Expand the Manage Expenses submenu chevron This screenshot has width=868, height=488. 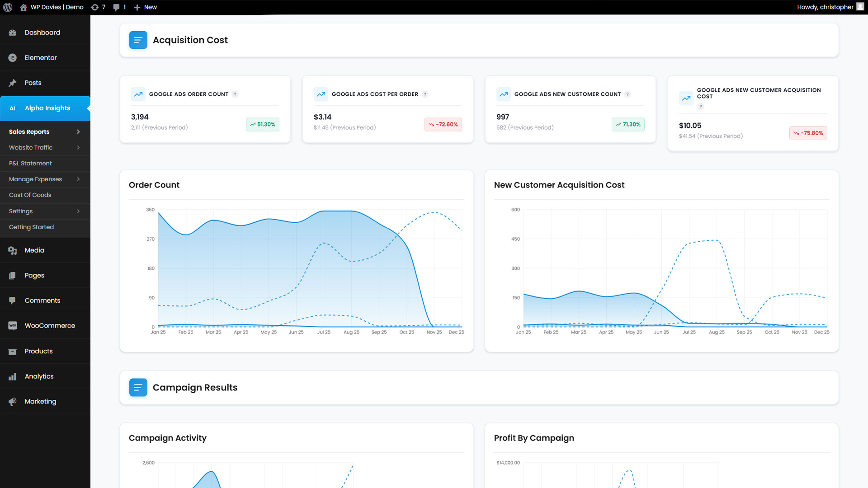pos(78,179)
